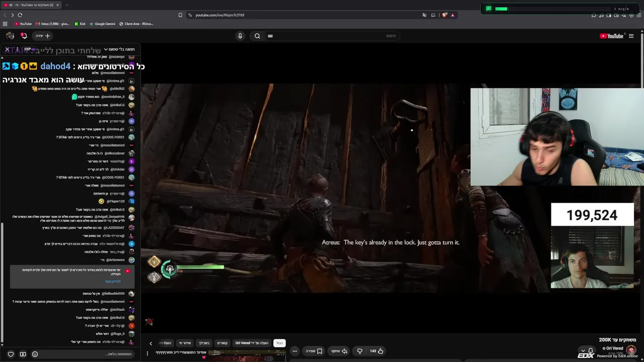Viewport: 644px width, 362px height.
Task: Dislike the video with thumbs down
Action: (x=359, y=351)
